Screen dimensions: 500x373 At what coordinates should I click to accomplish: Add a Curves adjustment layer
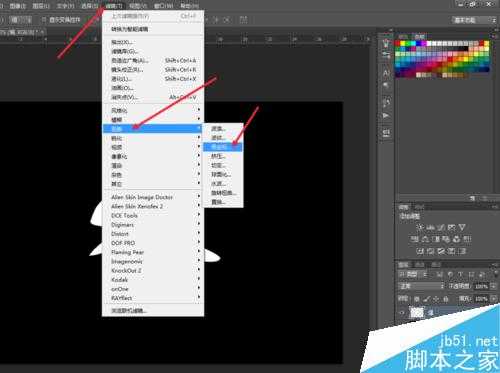tap(441, 227)
